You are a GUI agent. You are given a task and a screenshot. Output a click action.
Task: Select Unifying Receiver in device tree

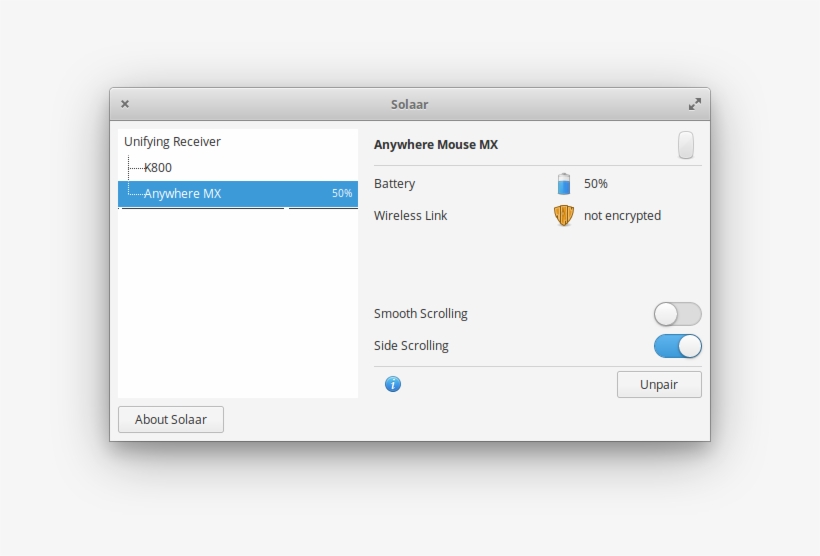click(172, 142)
